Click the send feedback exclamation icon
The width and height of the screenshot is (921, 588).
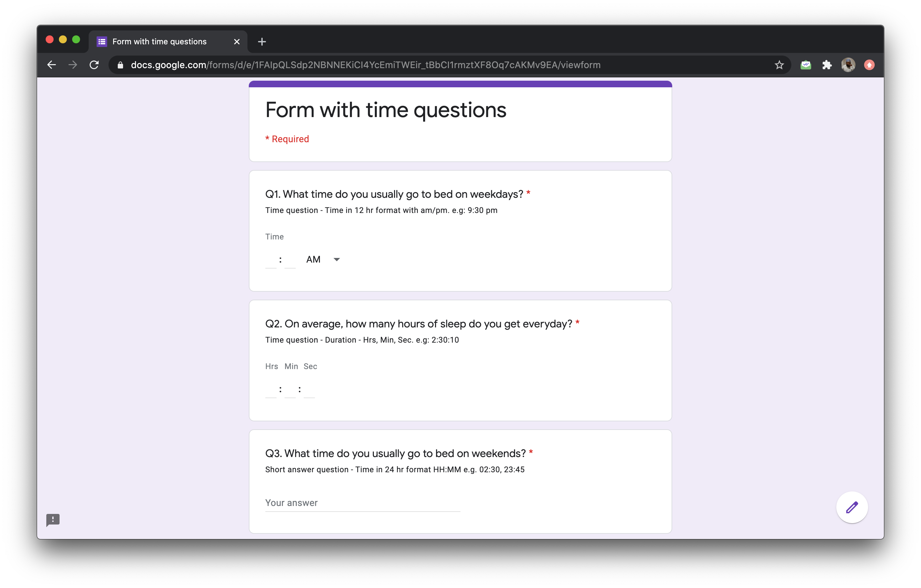tap(53, 519)
